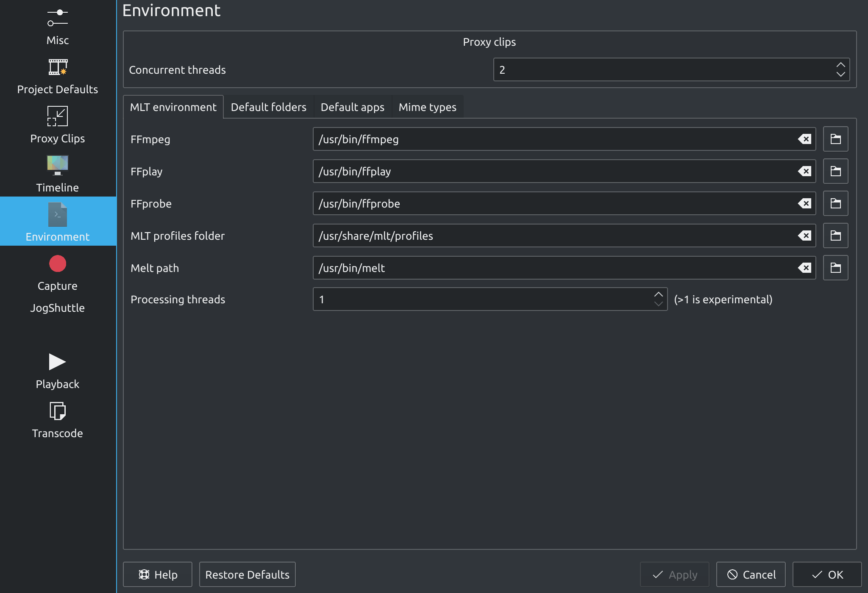Clear the Melt path field
This screenshot has height=593, width=868.
pyautogui.click(x=804, y=268)
